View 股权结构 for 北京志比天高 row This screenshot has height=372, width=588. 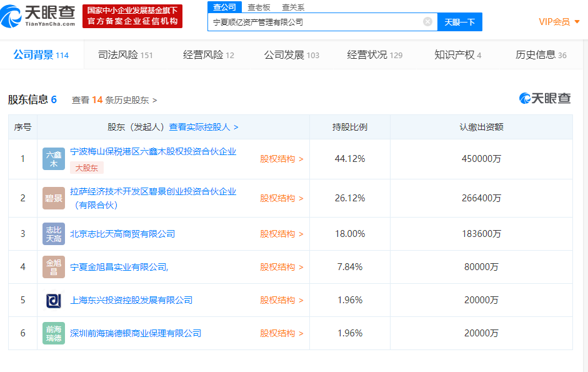[282, 234]
